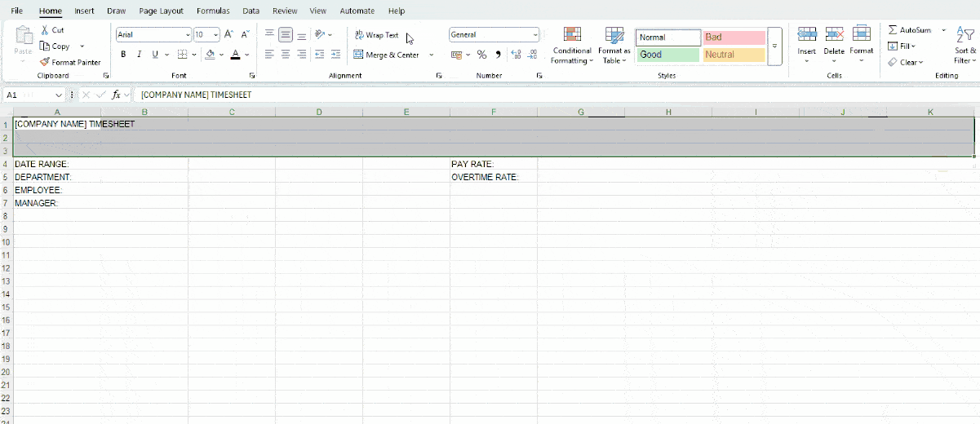Decrease font size with the smaller A icon

point(246,34)
